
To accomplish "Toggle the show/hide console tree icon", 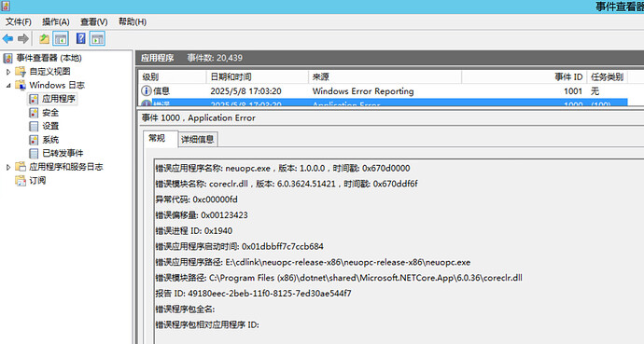I will [61, 39].
